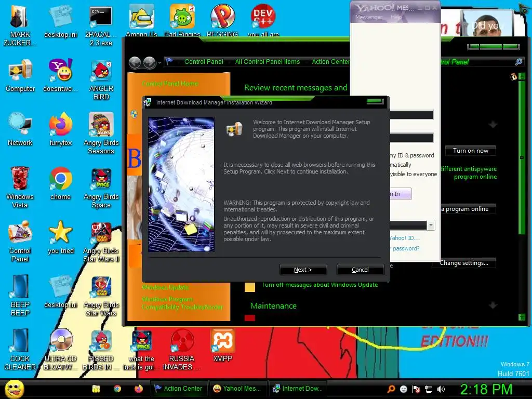This screenshot has height=399, width=532.
Task: Open recent pages dropdown next to Forward arrow
Action: tap(159, 63)
